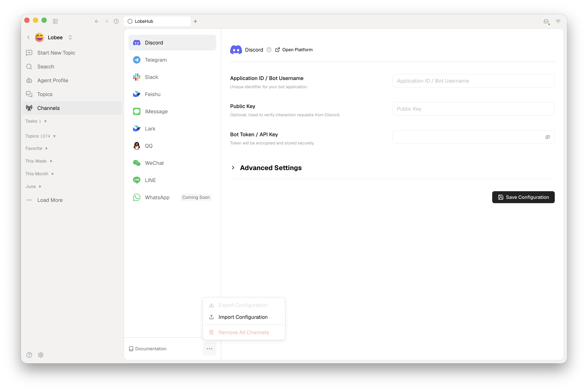Viewport: 588px width, 391px height.
Task: Click the Wi-Fi connection icon
Action: coord(558,21)
